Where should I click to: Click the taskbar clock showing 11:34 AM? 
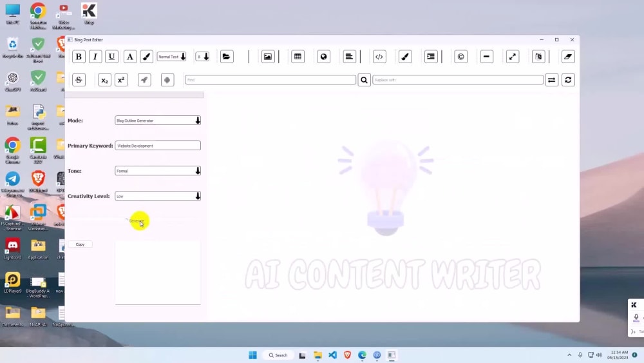tap(620, 355)
